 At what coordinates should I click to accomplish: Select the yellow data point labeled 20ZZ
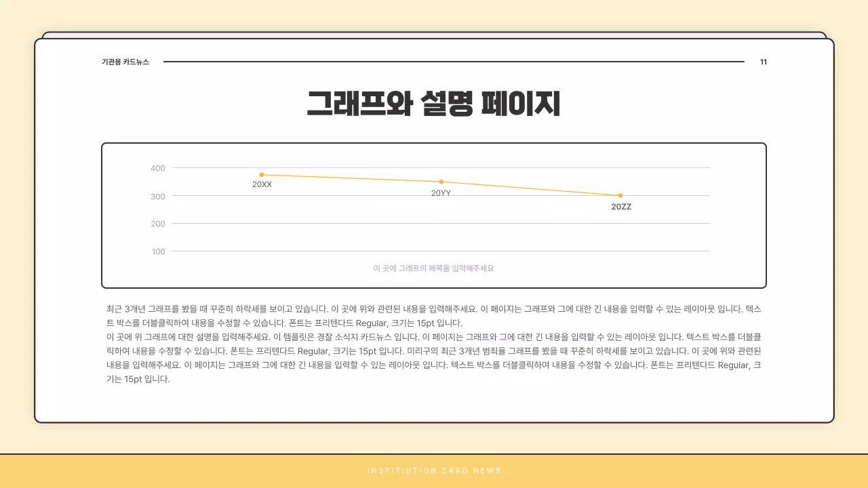(620, 195)
